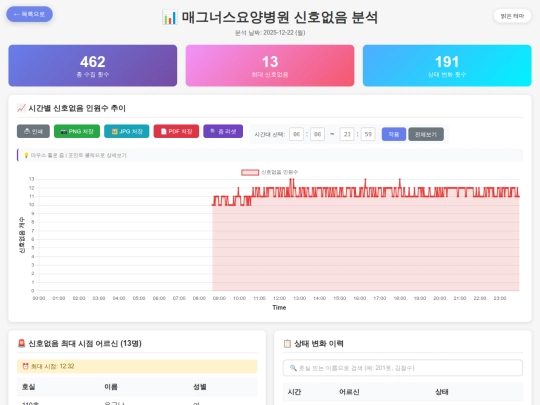The width and height of the screenshot is (540, 405).
Task: Click the 상태 column header
Action: (442, 392)
